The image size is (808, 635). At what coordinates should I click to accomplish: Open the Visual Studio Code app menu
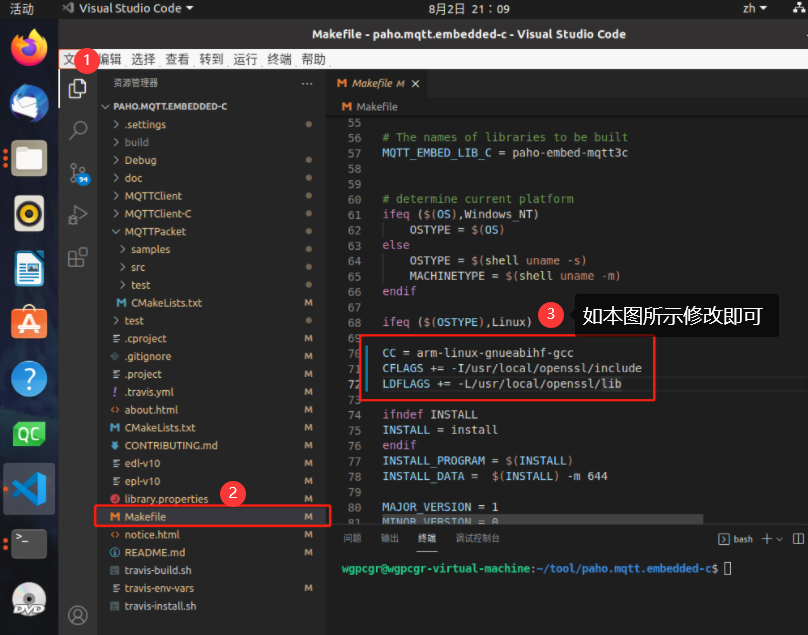pyautogui.click(x=128, y=8)
